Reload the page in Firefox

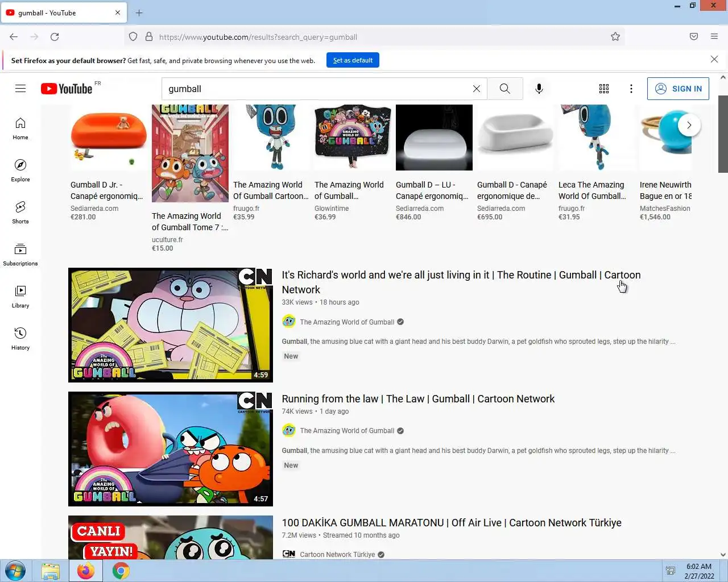coord(55,37)
